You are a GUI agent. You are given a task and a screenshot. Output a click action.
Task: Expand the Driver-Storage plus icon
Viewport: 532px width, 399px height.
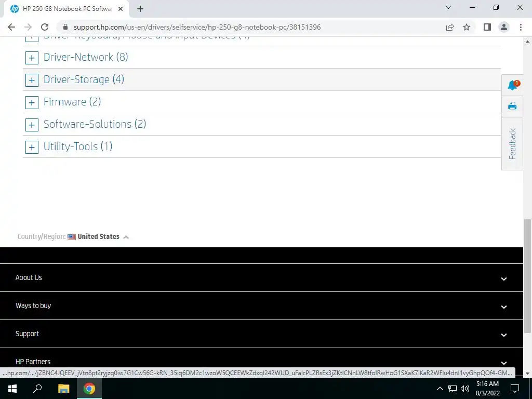pos(32,81)
